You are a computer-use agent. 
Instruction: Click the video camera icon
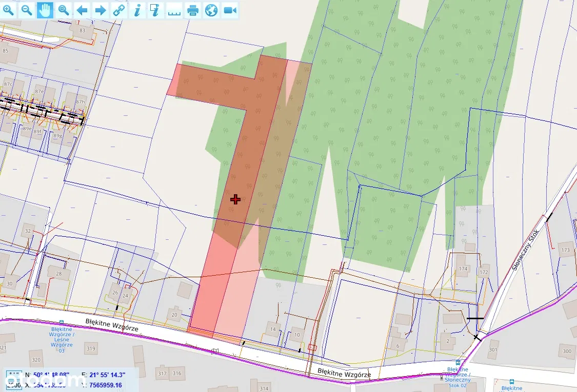(x=230, y=10)
